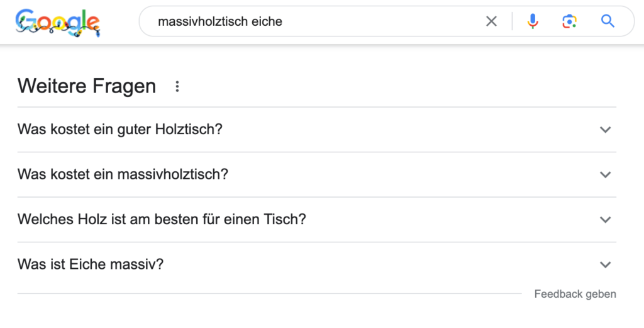Image resolution: width=644 pixels, height=328 pixels.
Task: Click the 'Feedback geben' link
Action: point(575,294)
